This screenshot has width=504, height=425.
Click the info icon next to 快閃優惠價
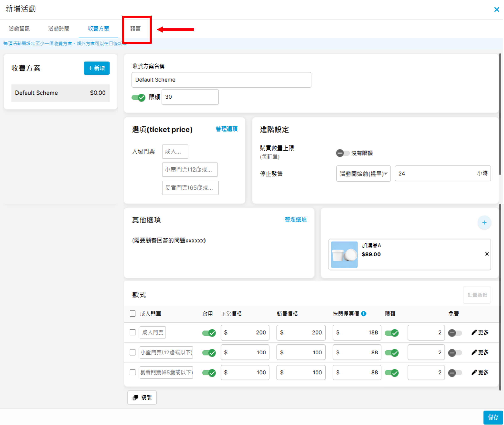pyautogui.click(x=364, y=313)
